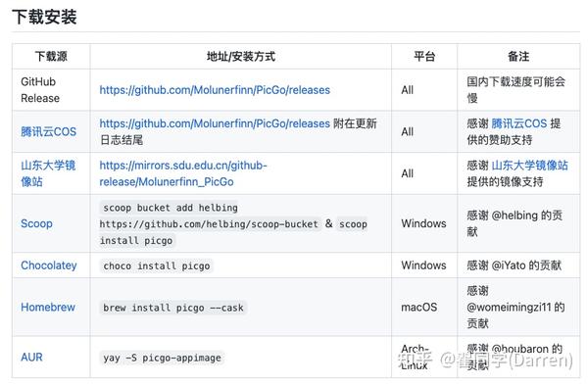
Task: Open 山东大学镜像站 link in first column
Action: tap(48, 173)
